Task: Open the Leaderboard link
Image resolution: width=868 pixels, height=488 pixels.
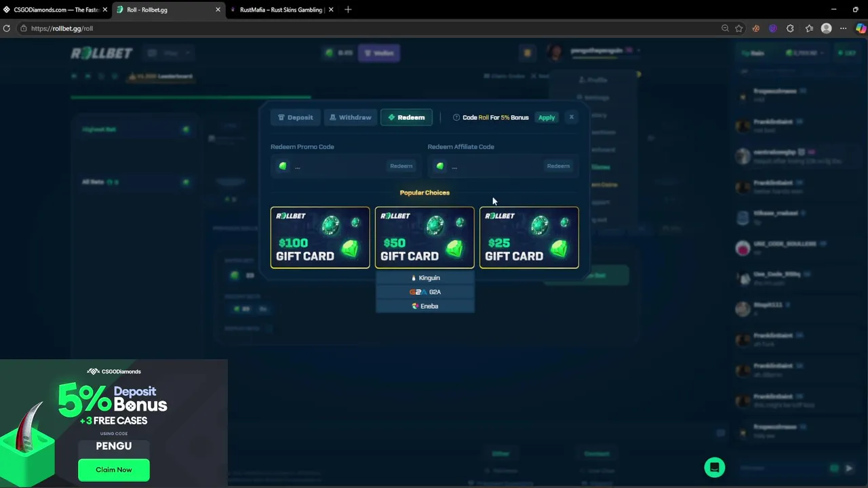Action: [161, 76]
